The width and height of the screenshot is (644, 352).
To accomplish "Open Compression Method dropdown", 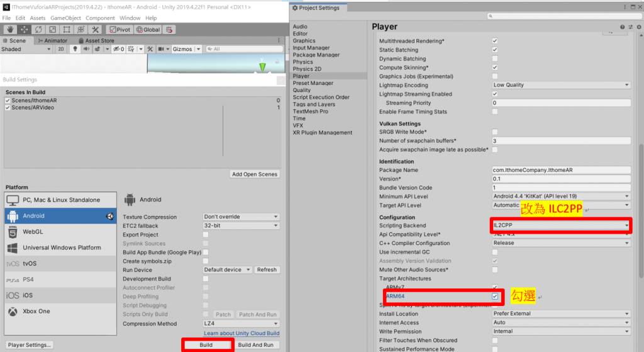I will click(x=241, y=324).
